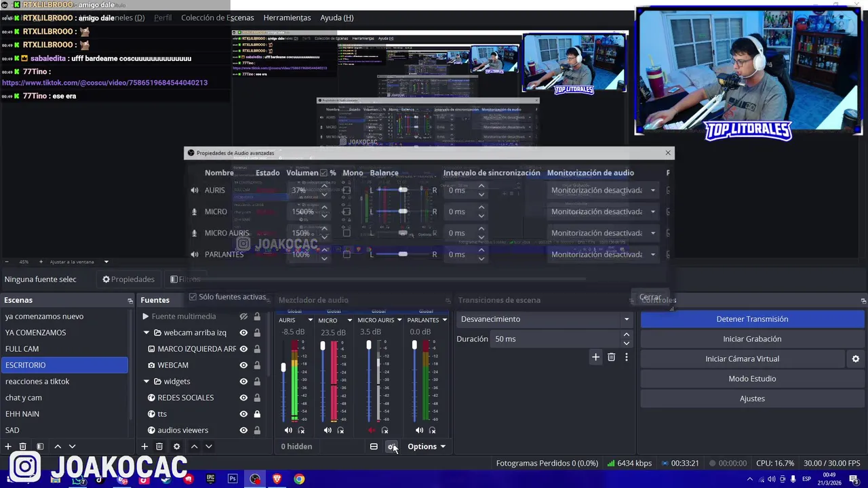This screenshot has width=868, height=488.
Task: Collapse the webcam arriba izq group
Action: click(146, 333)
